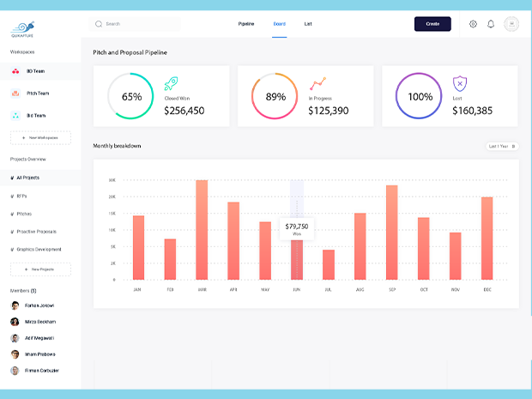Switch to the Pipeline tab
The image size is (532, 399).
246,24
